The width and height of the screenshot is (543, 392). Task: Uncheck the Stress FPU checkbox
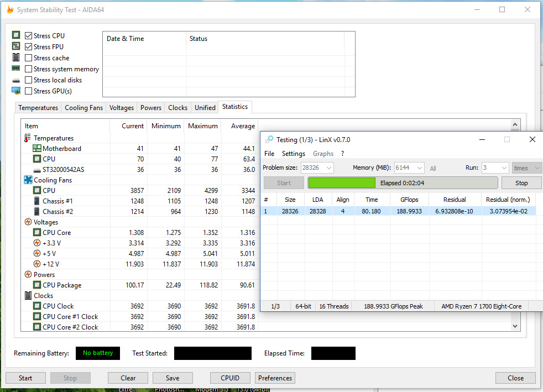pyautogui.click(x=28, y=47)
